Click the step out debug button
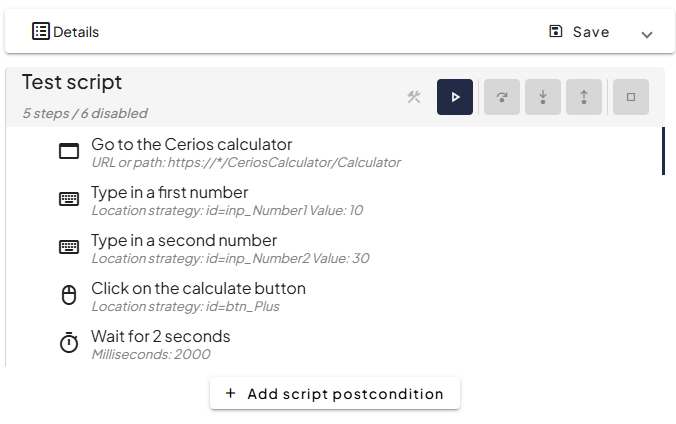The height and width of the screenshot is (424, 676). click(x=583, y=97)
